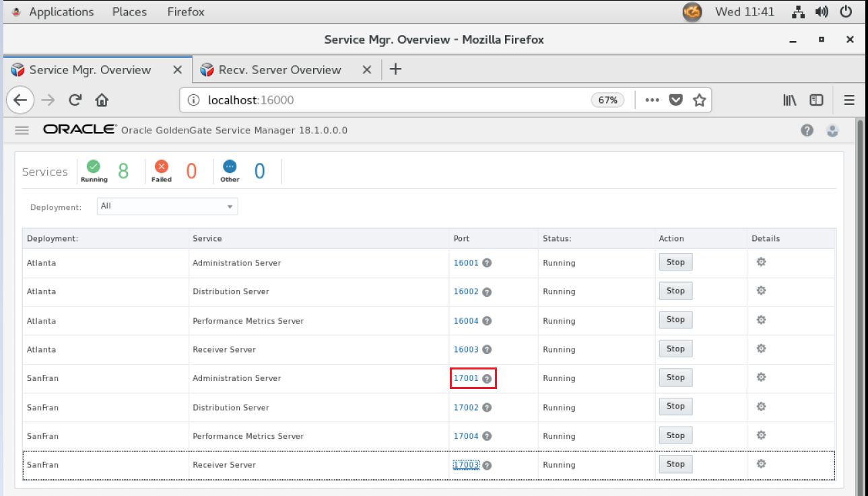Click the green Running services status icon

pyautogui.click(x=94, y=168)
